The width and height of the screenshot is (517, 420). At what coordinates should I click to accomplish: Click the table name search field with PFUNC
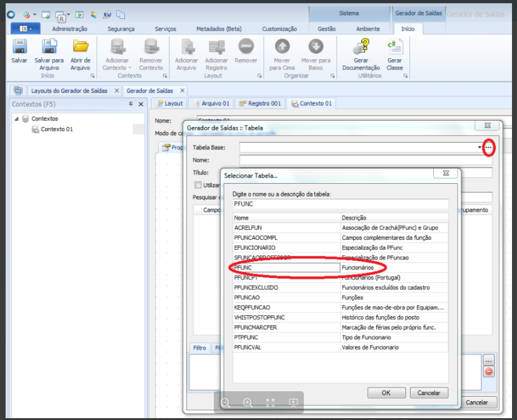coord(340,204)
